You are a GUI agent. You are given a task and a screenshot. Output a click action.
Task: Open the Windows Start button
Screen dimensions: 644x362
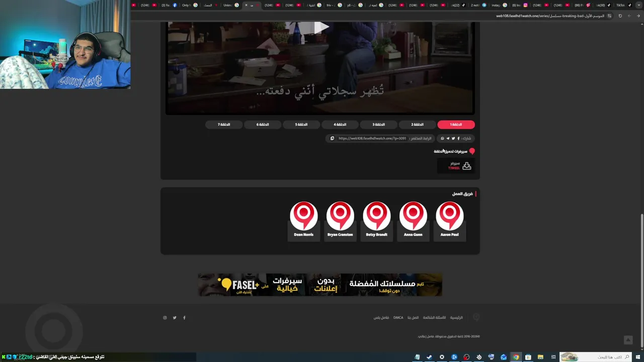click(638, 357)
